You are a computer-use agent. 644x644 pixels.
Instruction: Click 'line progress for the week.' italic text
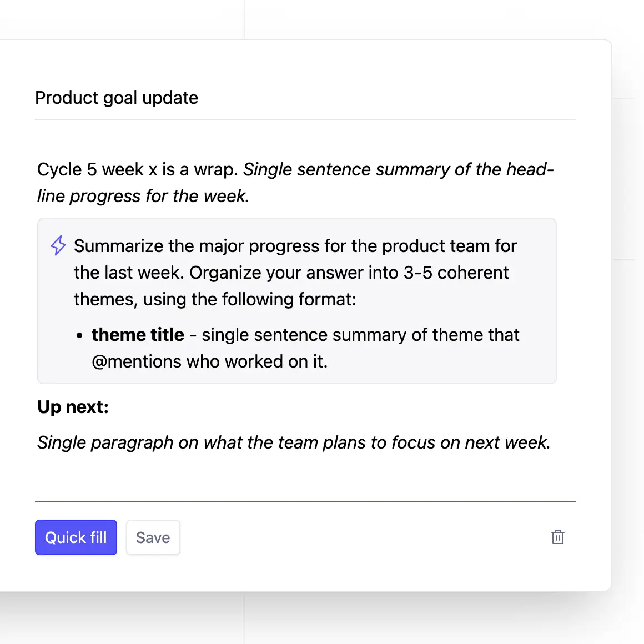(x=143, y=196)
